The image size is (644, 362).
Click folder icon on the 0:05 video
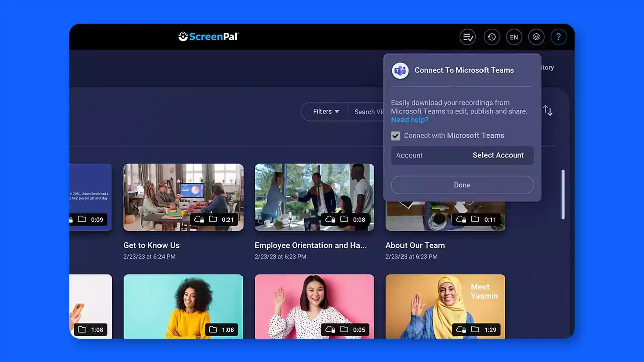tap(344, 330)
